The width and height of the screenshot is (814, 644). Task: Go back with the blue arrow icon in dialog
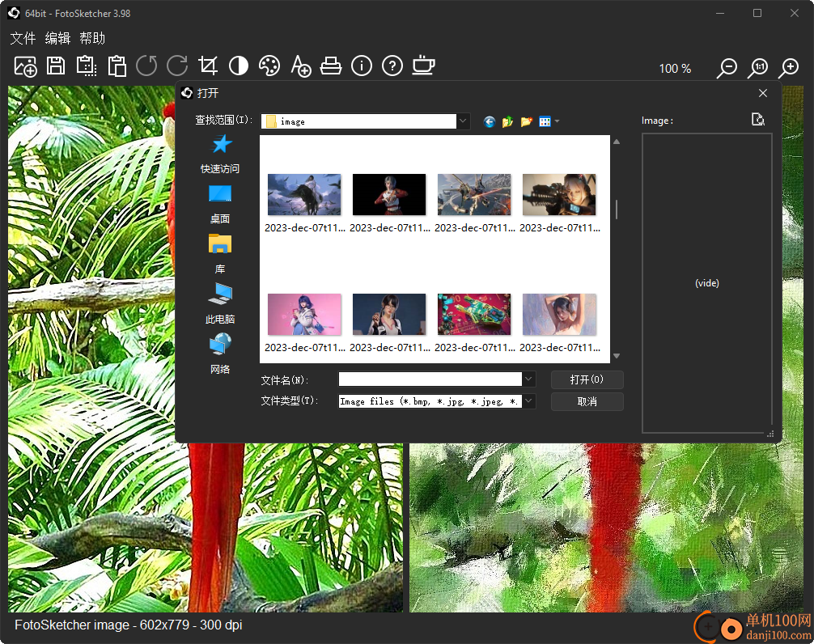point(489,122)
